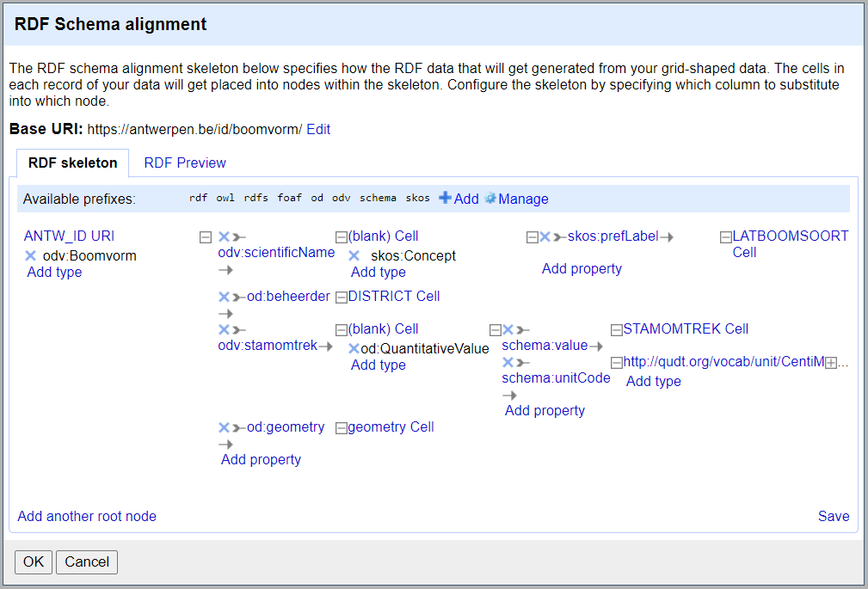Collapse the DISTRICT Cell node
Image resolution: width=868 pixels, height=589 pixels.
tap(341, 297)
